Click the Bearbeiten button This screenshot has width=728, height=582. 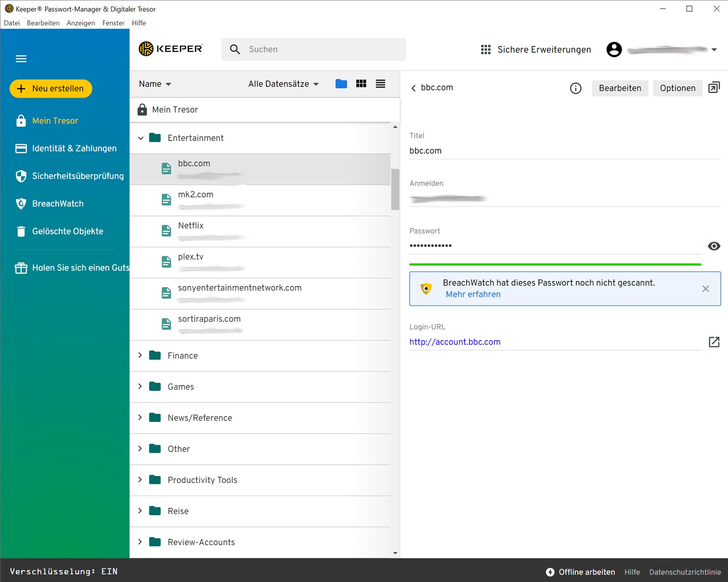point(620,88)
